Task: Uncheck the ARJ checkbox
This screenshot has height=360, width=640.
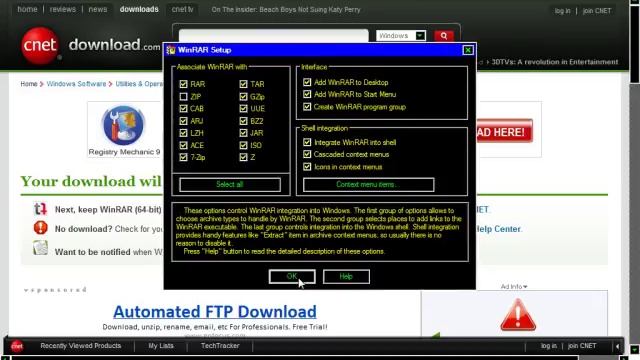Action: click(183, 121)
